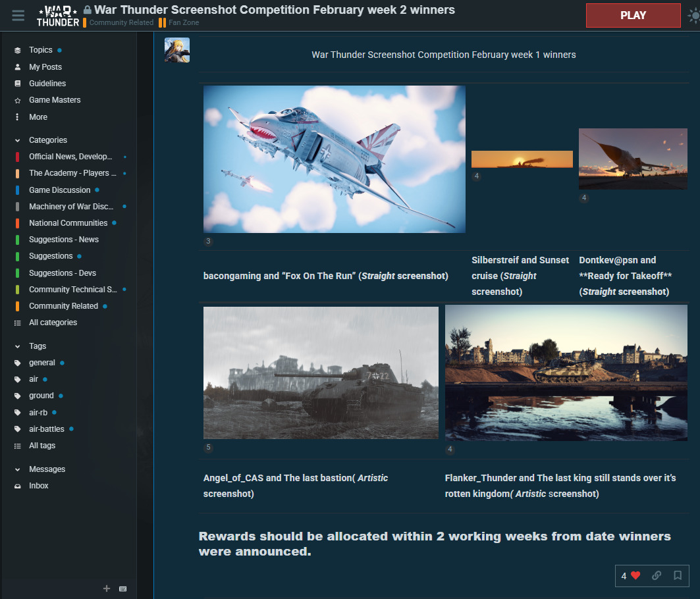Bookmark this post
Screen dimensions: 700x599
(677, 576)
